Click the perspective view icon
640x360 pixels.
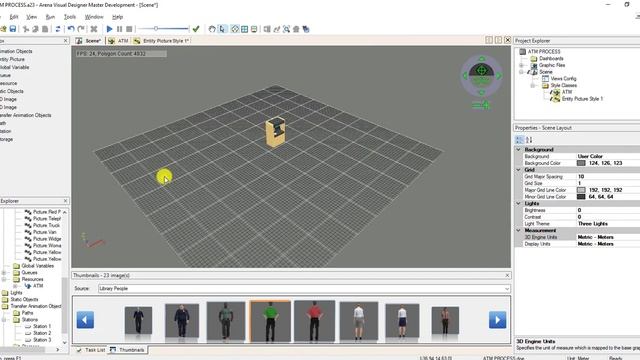(235, 29)
